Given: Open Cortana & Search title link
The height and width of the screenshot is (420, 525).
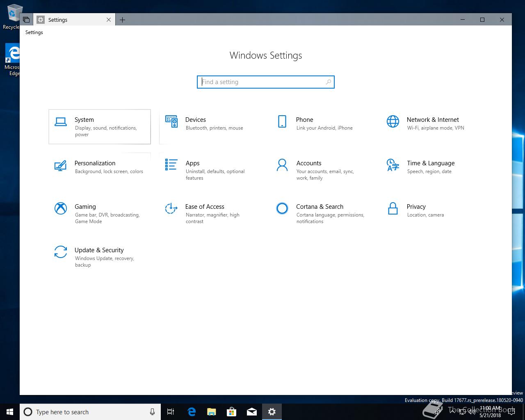Looking at the screenshot, I should click(320, 207).
